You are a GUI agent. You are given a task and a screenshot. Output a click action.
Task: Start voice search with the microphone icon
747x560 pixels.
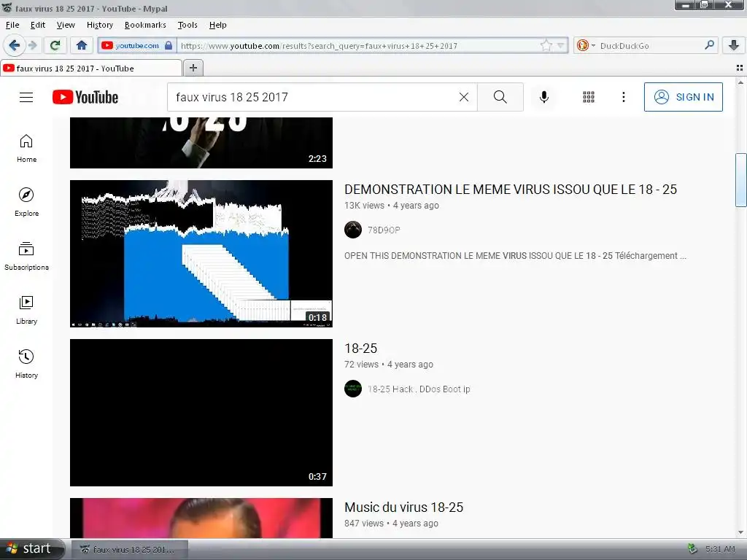point(543,97)
